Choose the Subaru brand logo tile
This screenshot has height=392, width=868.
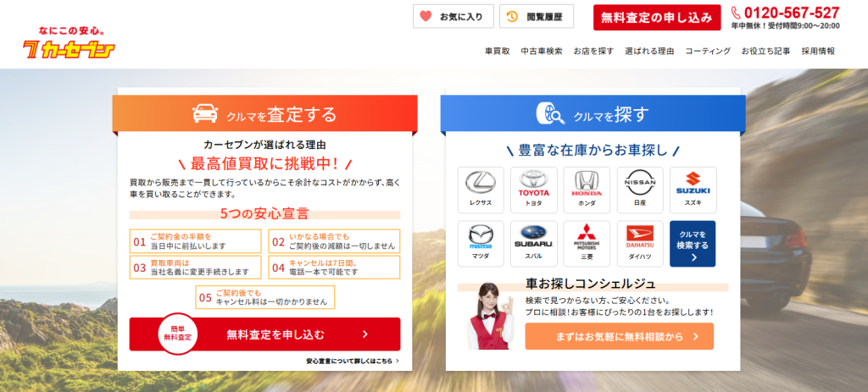coord(534,244)
